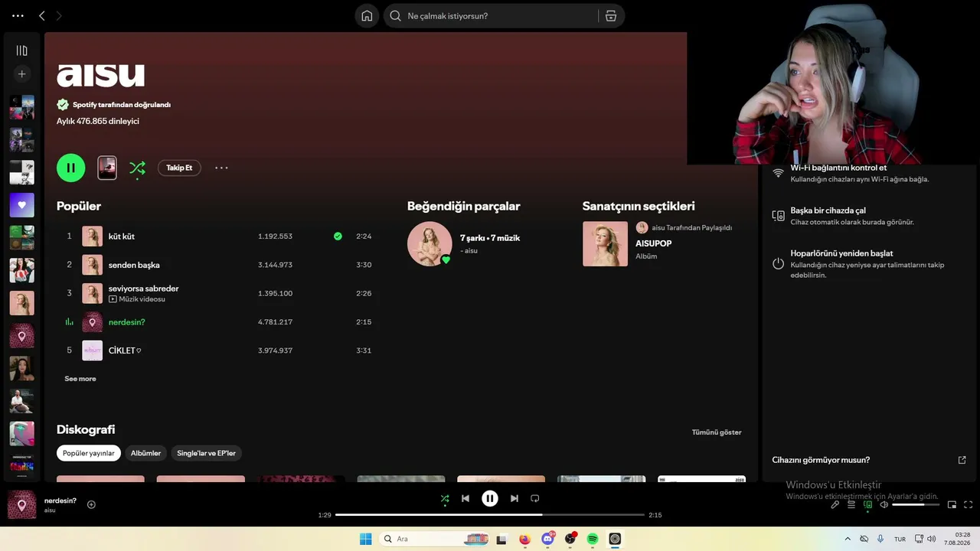980x551 pixels.
Task: Mute the Spotify volume speaker icon
Action: click(884, 505)
